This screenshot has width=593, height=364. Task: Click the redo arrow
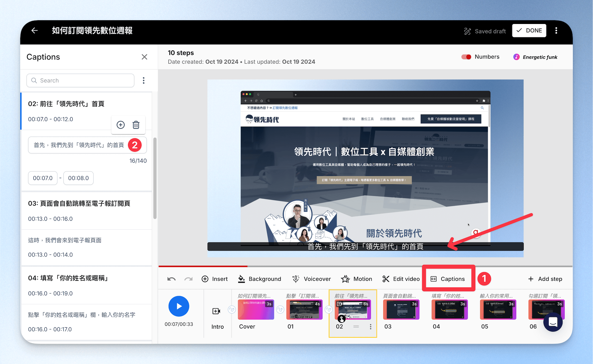pyautogui.click(x=188, y=279)
